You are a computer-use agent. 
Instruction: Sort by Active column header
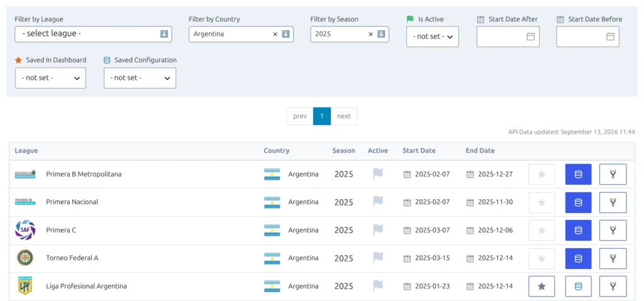[378, 151]
